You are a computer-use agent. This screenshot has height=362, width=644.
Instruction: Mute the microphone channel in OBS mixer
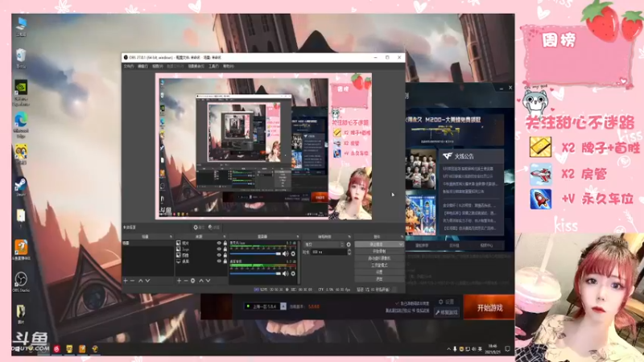point(286,254)
